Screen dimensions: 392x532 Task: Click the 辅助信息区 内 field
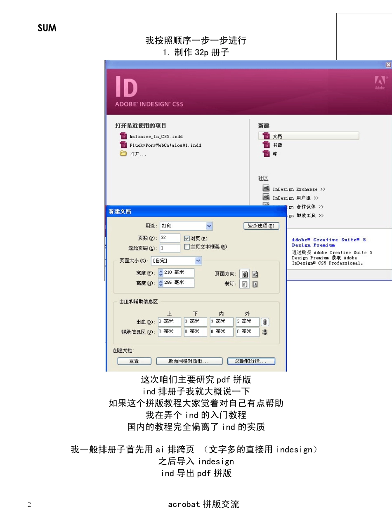click(222, 332)
